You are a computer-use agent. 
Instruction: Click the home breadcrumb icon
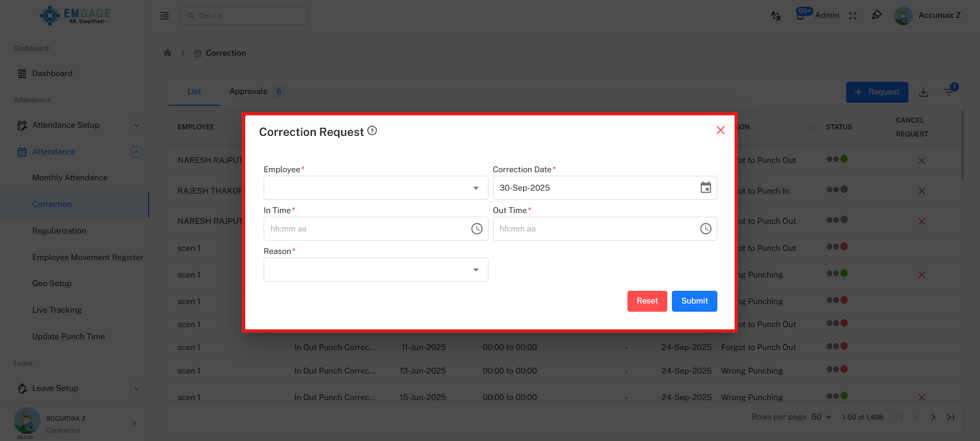coord(167,53)
